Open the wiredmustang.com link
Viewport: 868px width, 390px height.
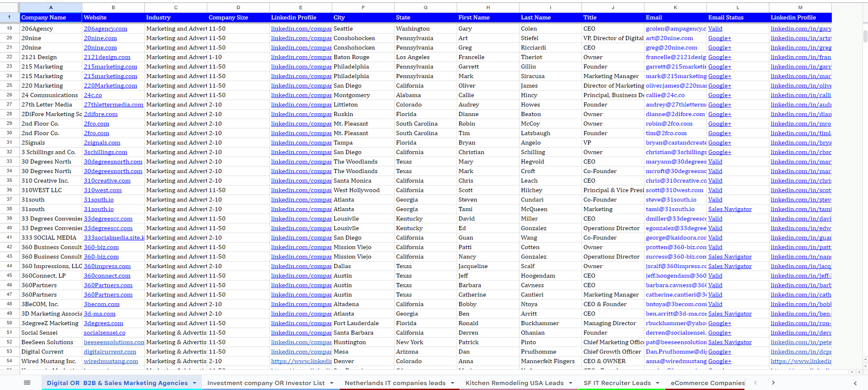click(x=111, y=361)
